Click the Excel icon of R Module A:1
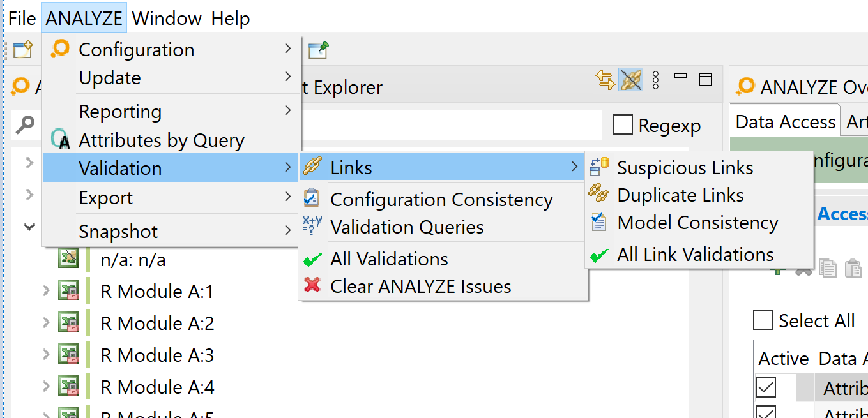The image size is (868, 418). [68, 290]
